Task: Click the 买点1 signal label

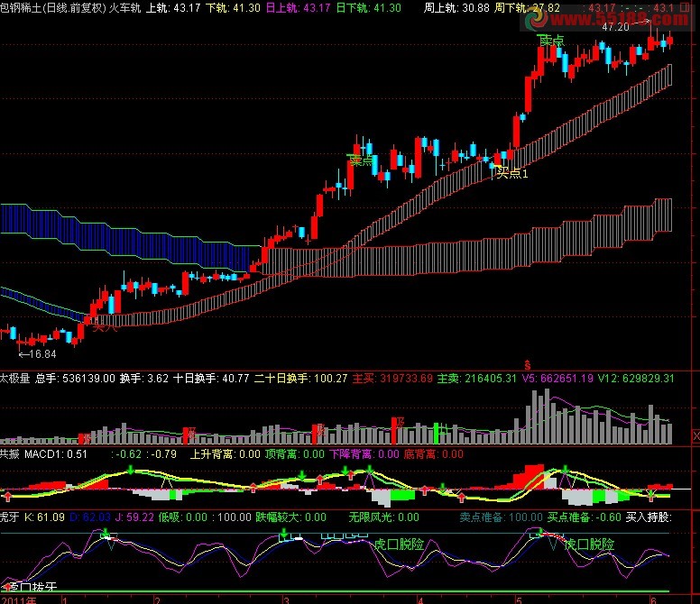Action: point(512,173)
